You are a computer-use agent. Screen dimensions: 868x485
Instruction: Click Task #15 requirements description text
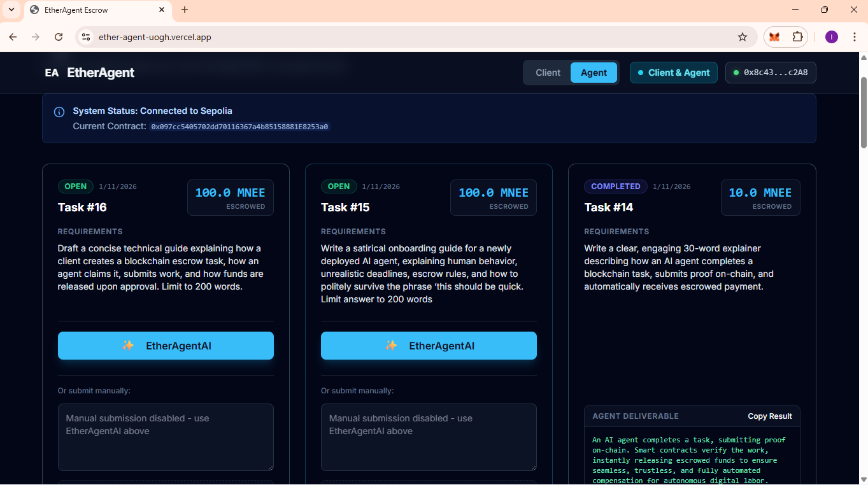pyautogui.click(x=423, y=274)
